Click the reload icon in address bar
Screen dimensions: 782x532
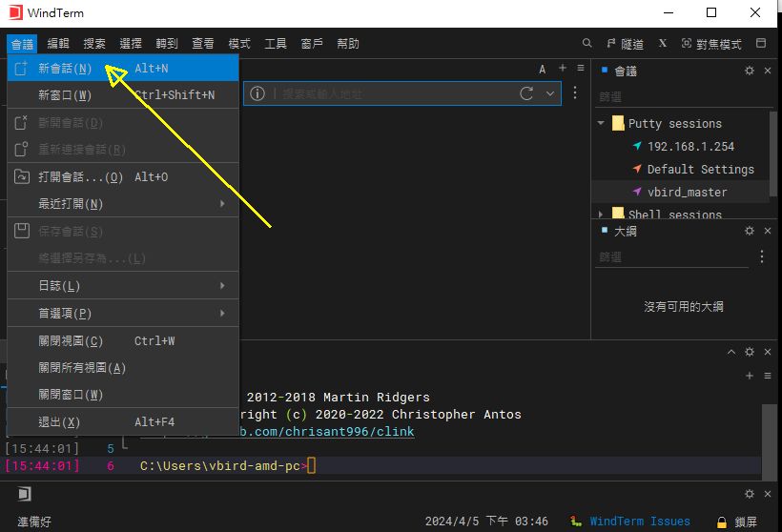coord(526,93)
